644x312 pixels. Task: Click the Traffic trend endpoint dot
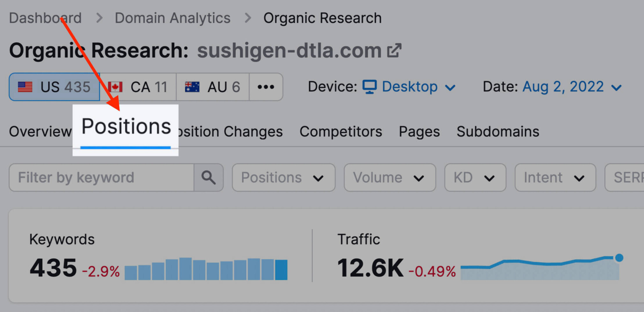(x=619, y=258)
